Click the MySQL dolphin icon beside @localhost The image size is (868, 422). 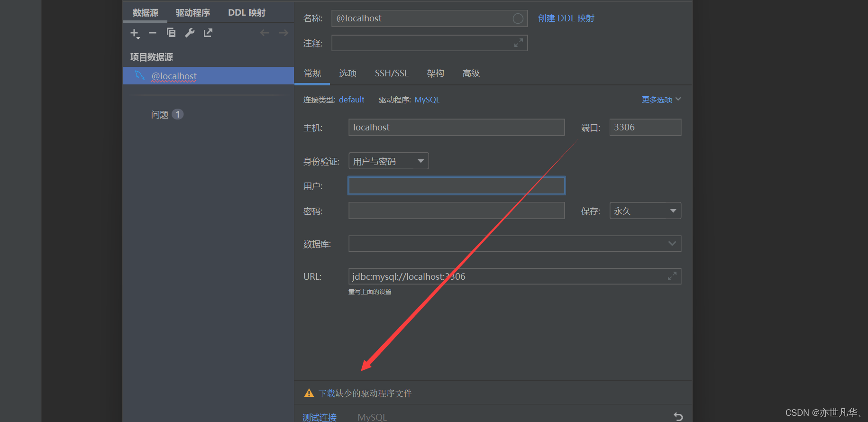[x=139, y=75]
